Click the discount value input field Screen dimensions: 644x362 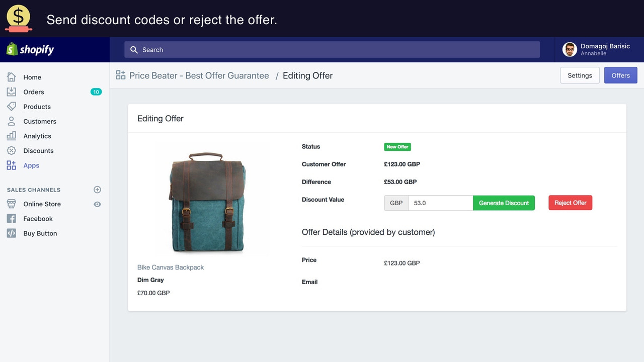tap(440, 203)
